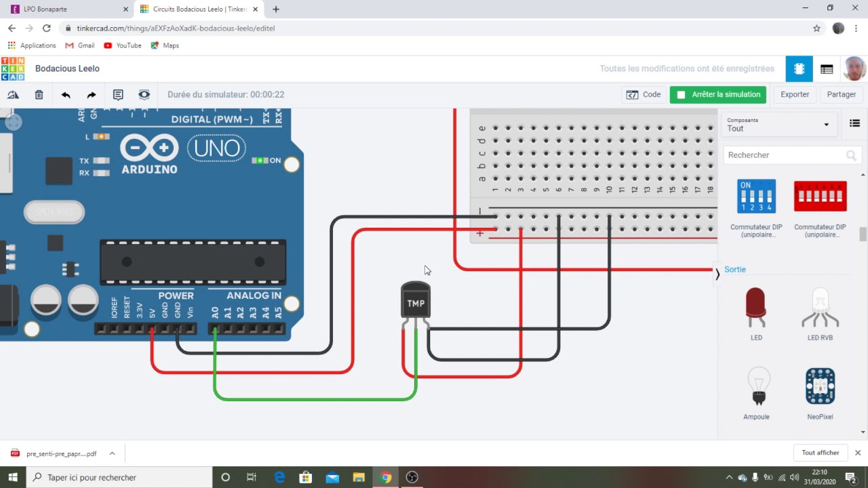Image resolution: width=868 pixels, height=488 pixels.
Task: Open downloaded pre_senti PDF file
Action: click(x=54, y=453)
